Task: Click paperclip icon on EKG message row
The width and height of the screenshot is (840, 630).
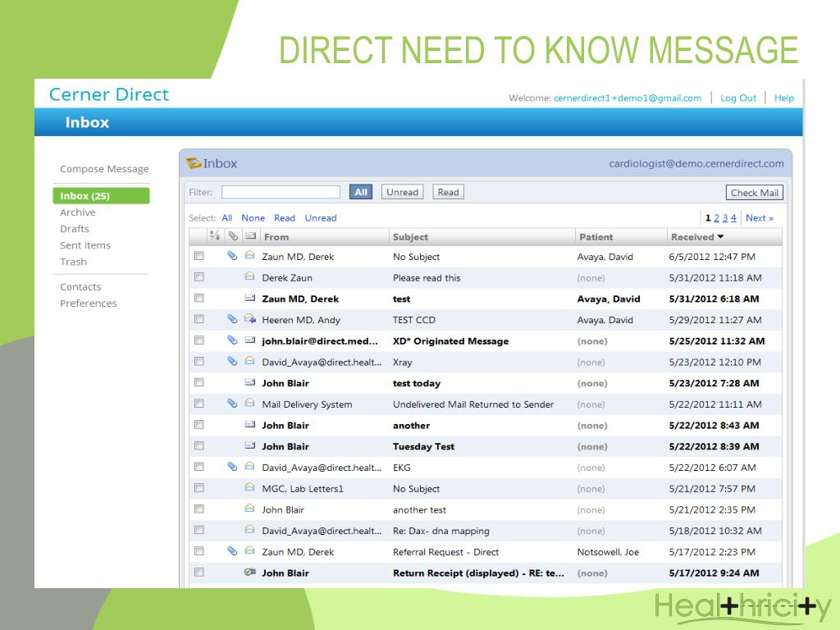Action: click(x=232, y=466)
